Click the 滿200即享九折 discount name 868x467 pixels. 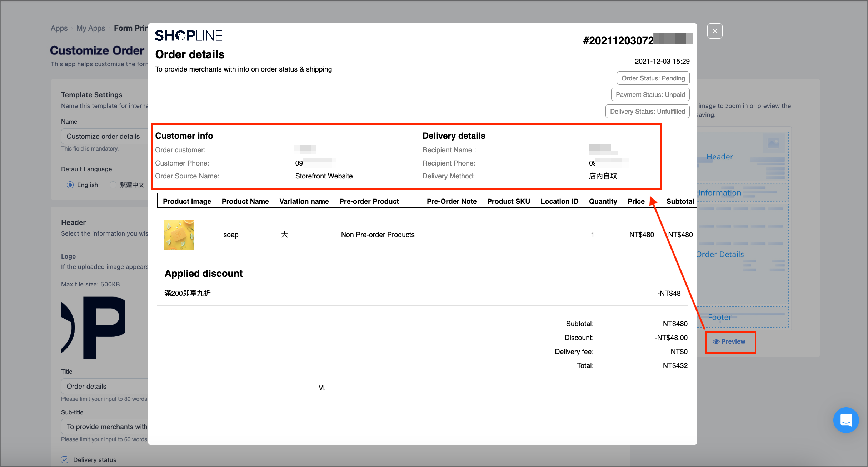point(188,293)
